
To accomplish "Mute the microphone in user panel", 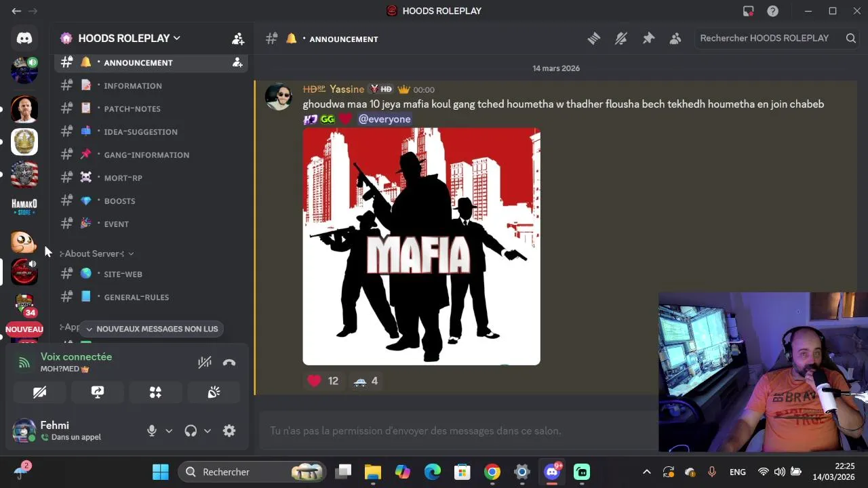I will [x=152, y=431].
